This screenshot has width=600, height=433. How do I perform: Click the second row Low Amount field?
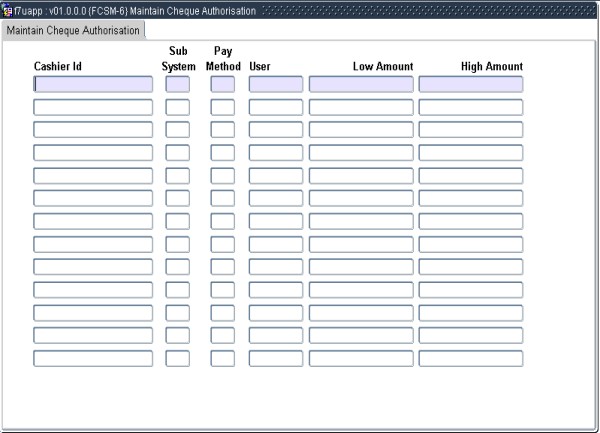pos(361,107)
